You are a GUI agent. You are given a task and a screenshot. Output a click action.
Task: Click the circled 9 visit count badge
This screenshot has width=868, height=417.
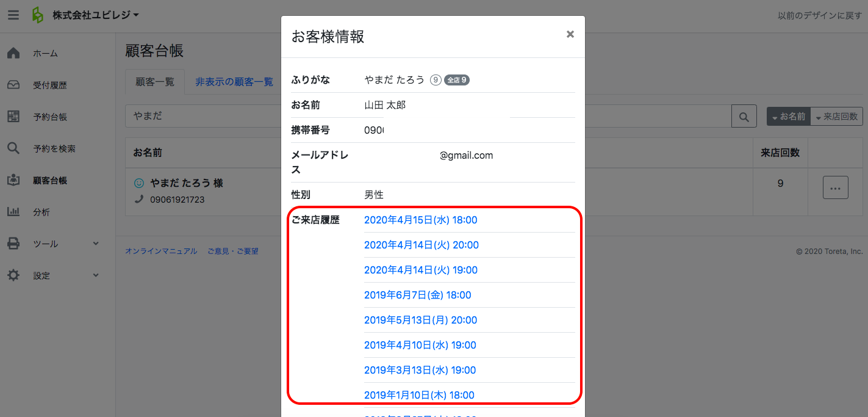(x=436, y=80)
